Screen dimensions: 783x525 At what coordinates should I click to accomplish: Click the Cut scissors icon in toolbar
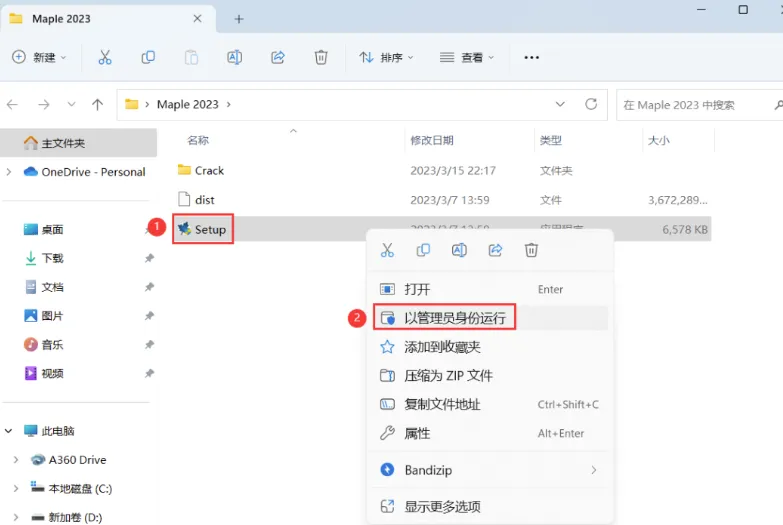[x=105, y=57]
